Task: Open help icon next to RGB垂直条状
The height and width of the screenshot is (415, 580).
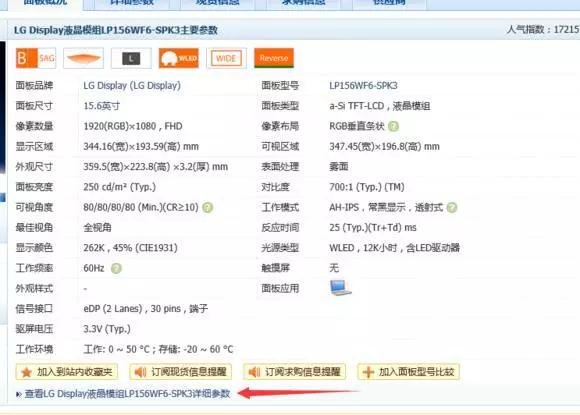Action: (394, 126)
